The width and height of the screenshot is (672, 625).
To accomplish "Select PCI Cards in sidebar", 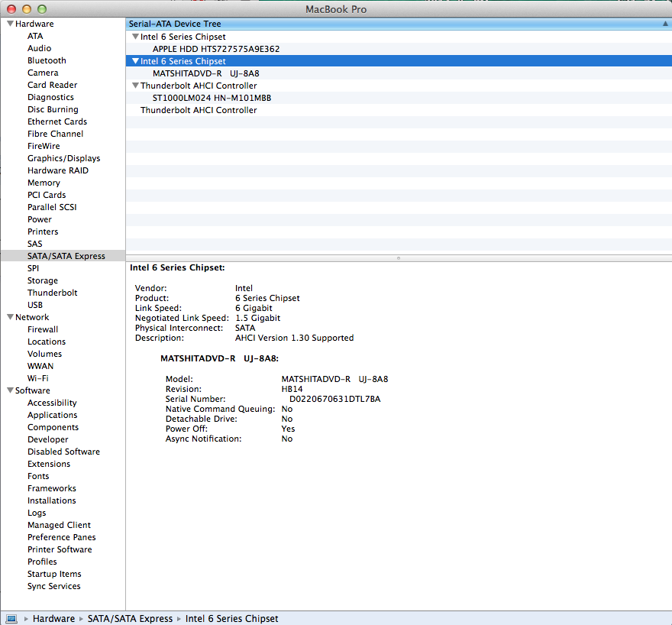I will [x=47, y=195].
